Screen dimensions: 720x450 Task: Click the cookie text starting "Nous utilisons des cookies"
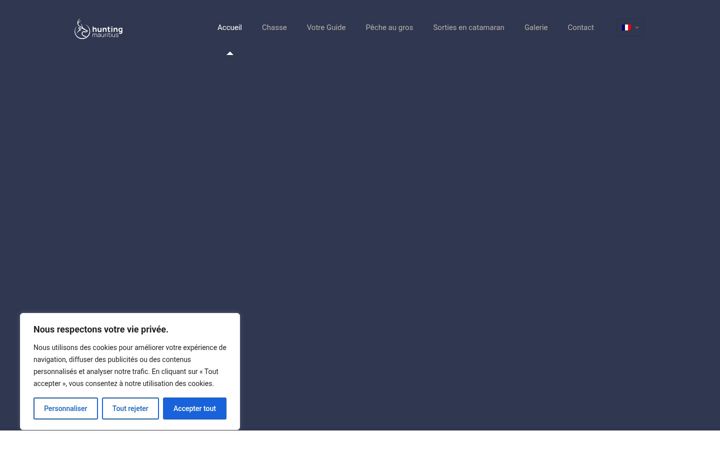tap(130, 366)
